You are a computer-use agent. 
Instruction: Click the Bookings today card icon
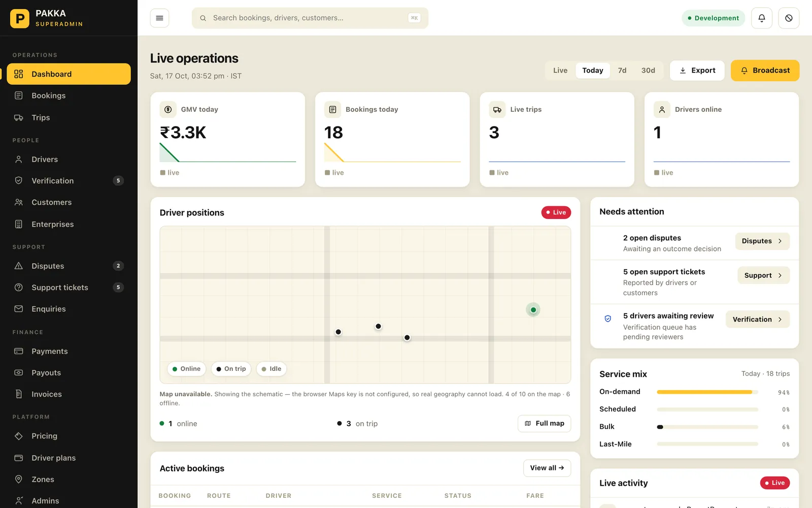(x=332, y=109)
